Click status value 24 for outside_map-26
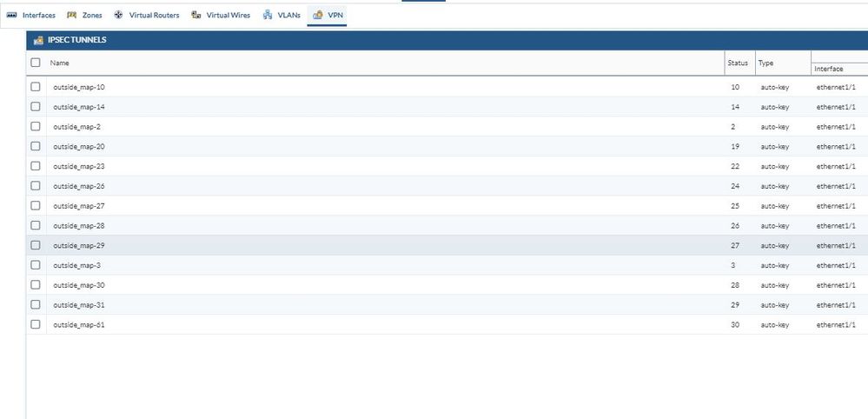This screenshot has width=868, height=419. pyautogui.click(x=735, y=186)
